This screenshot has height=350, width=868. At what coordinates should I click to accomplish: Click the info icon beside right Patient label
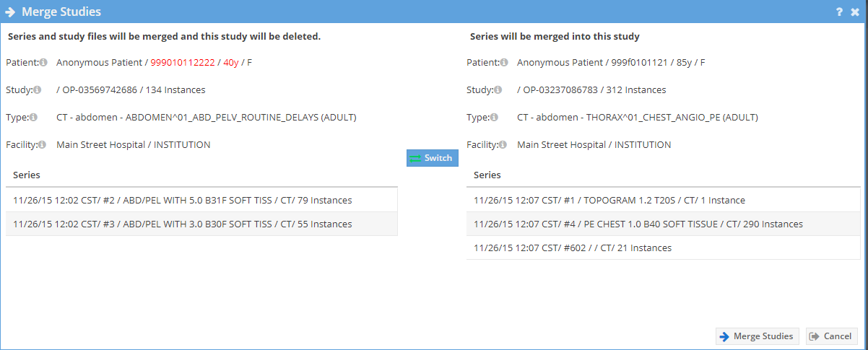(x=504, y=63)
